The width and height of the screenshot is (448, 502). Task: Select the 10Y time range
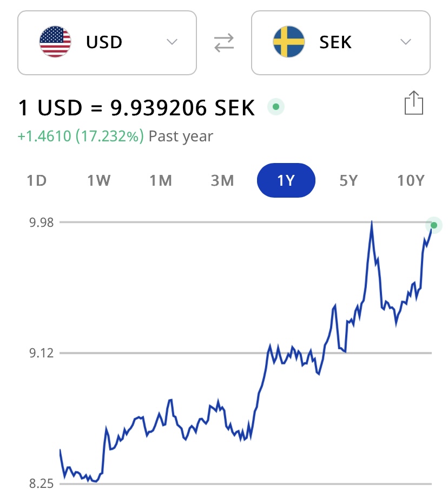[x=411, y=181]
